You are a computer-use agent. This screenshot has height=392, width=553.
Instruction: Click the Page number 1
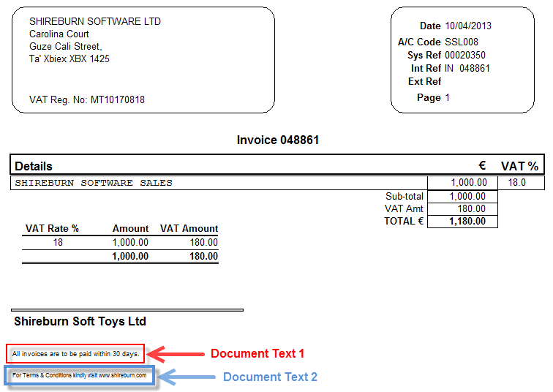coord(447,98)
